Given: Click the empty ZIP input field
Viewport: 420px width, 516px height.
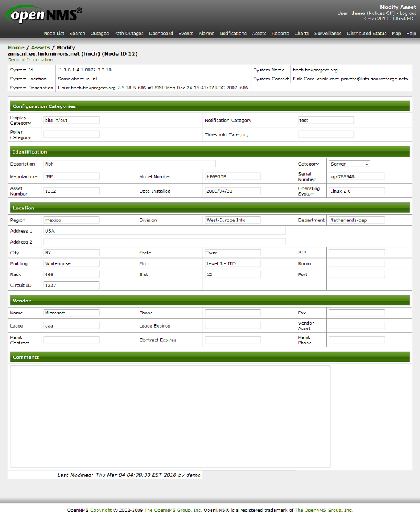Looking at the screenshot, I should point(356,253).
